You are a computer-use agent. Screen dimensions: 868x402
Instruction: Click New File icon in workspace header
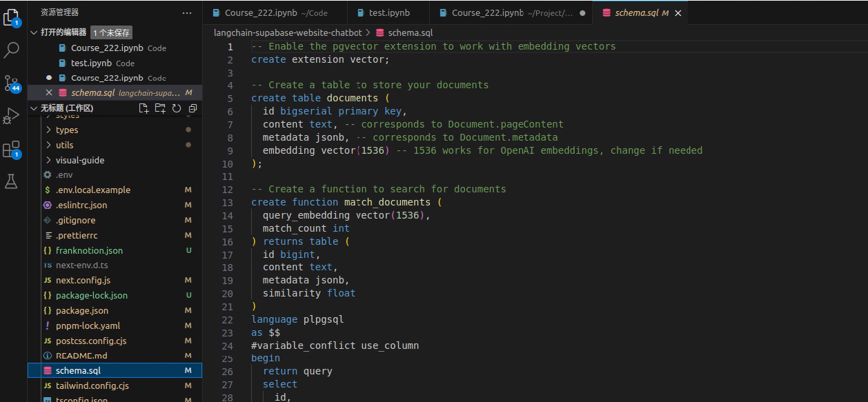pos(144,108)
